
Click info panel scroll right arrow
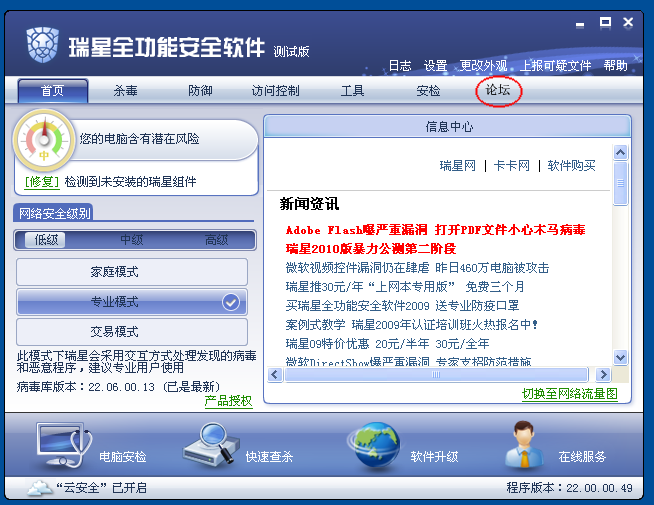point(603,374)
